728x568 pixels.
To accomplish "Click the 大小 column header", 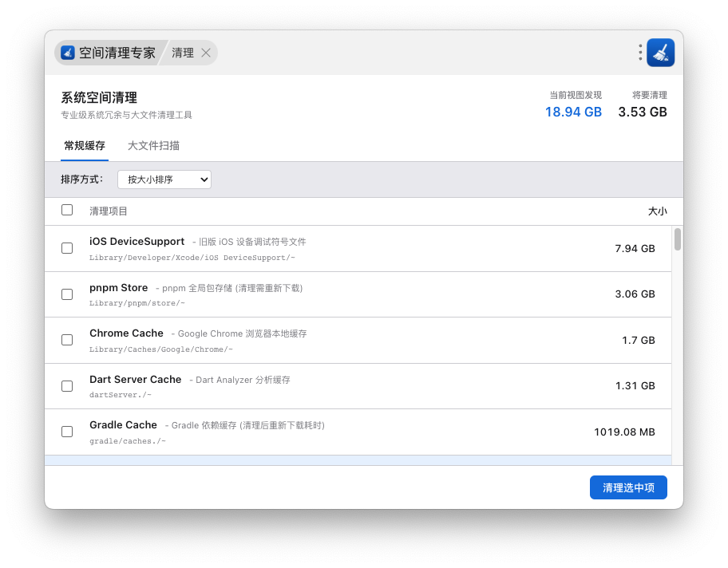I will coord(658,211).
